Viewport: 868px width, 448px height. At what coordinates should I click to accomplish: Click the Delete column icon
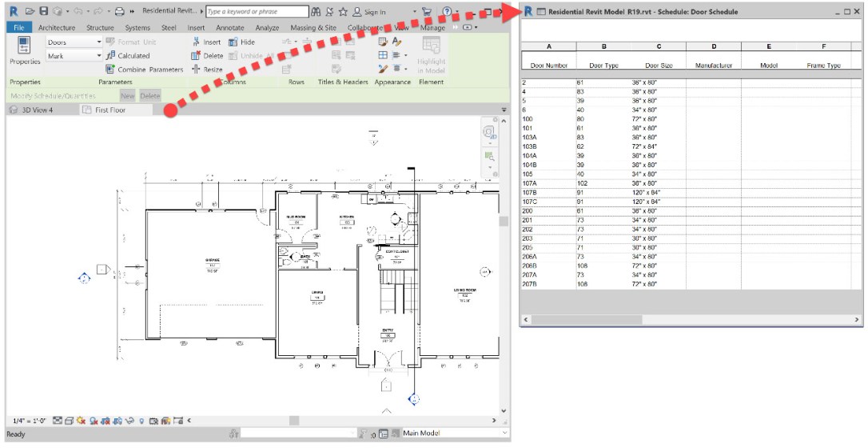(196, 56)
